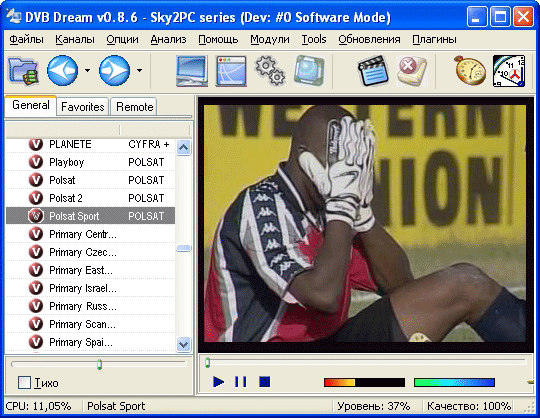
Task: Select the Polsat 2 channel name
Action: coord(66,198)
